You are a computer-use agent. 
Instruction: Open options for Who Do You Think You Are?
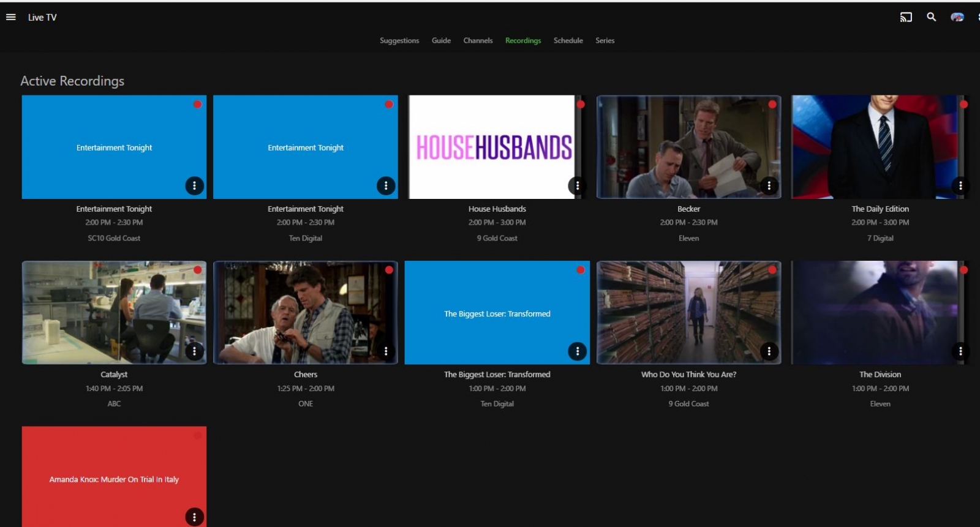click(769, 351)
